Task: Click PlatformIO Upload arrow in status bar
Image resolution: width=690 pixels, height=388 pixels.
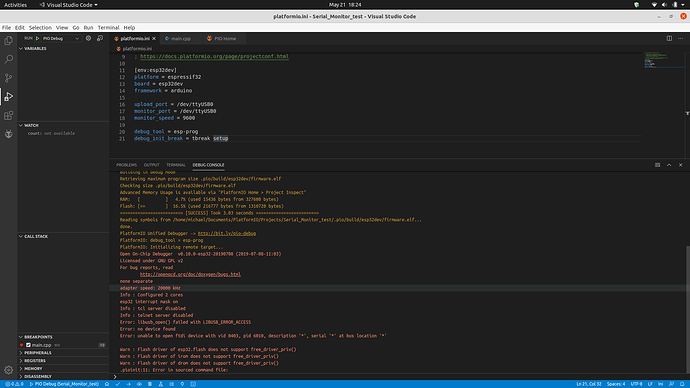Action: (128, 384)
